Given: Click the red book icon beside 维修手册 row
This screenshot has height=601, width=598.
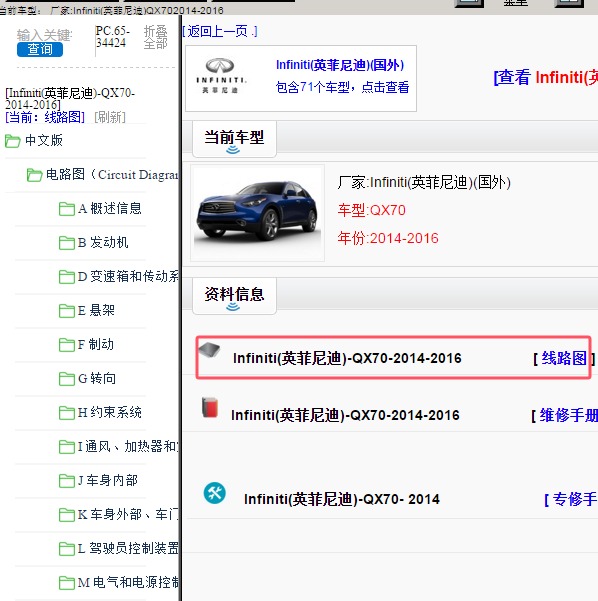Looking at the screenshot, I should click(210, 407).
